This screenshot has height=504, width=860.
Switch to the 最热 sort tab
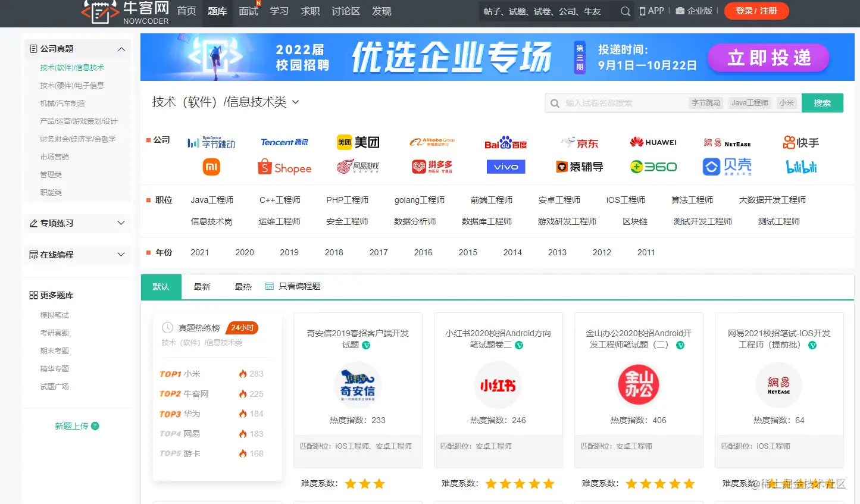(x=243, y=287)
